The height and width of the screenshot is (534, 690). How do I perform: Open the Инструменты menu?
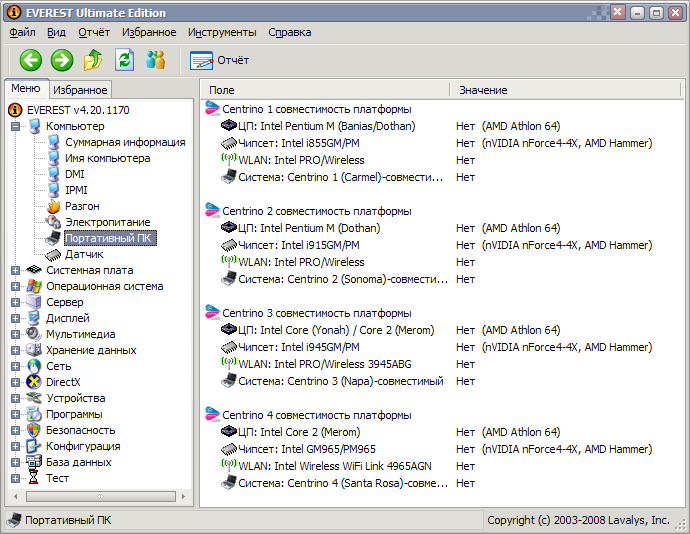pos(222,32)
